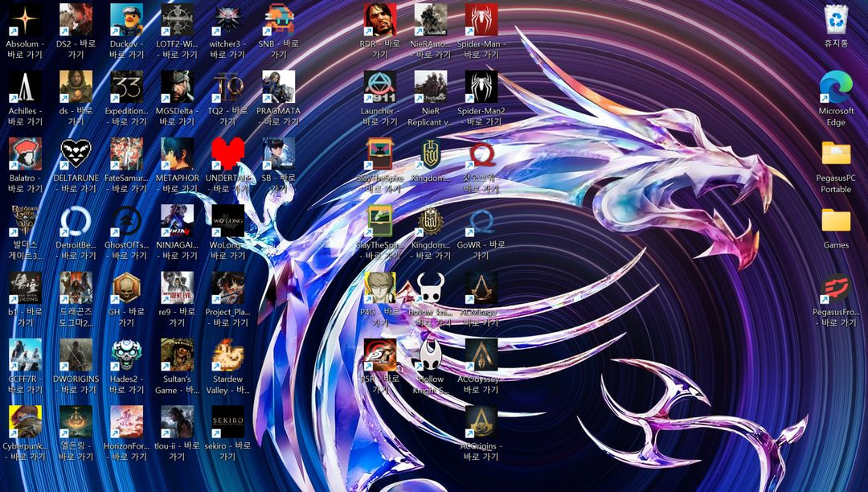Open the METAPHOR shortcut
868x492 pixels.
coord(177,154)
